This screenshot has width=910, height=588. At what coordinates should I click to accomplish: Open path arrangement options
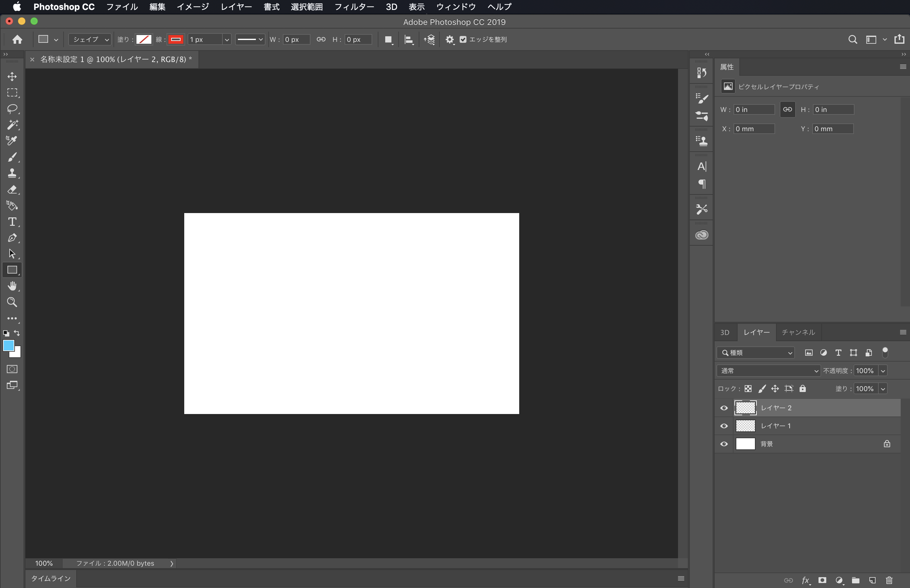(430, 40)
